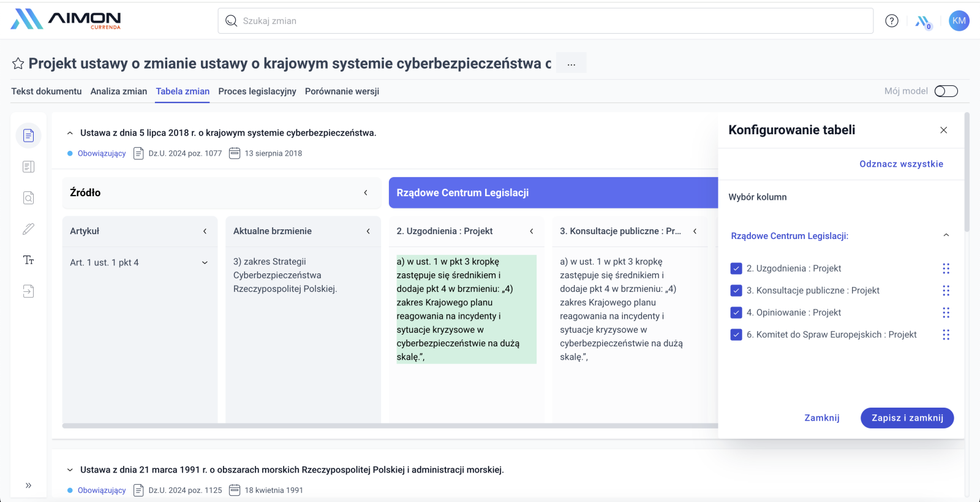Uncheck 2. Uzgodnienia : Projekt checkbox
980x502 pixels.
[x=736, y=268]
